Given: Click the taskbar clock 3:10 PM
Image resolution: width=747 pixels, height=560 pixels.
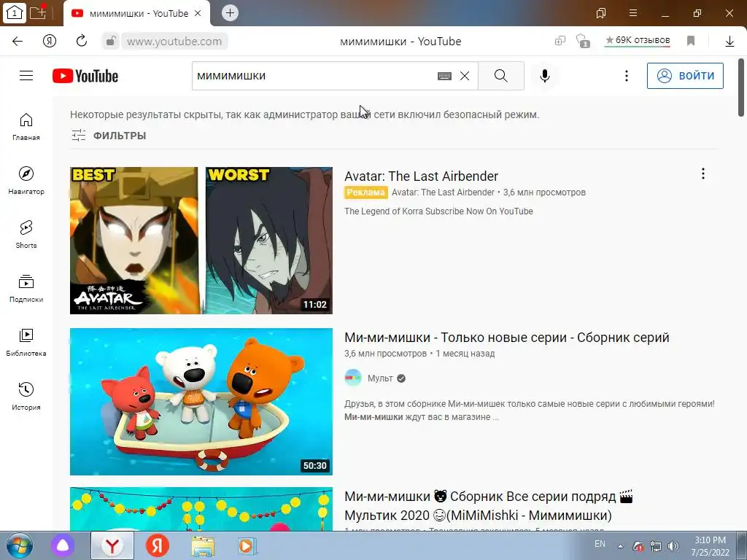Looking at the screenshot, I should point(710,545).
